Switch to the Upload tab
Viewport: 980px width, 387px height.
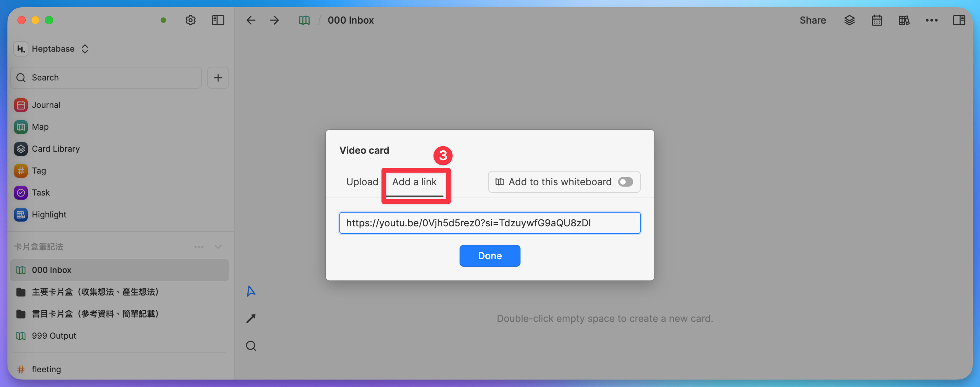pos(362,182)
